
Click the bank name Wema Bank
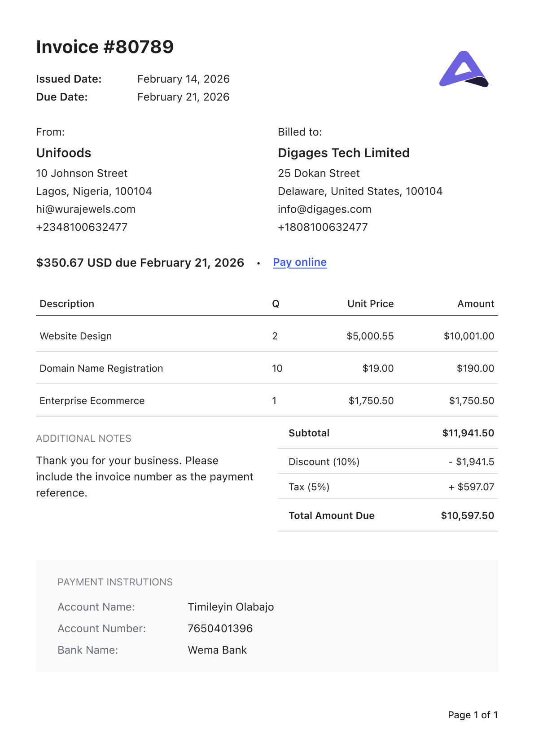click(218, 650)
